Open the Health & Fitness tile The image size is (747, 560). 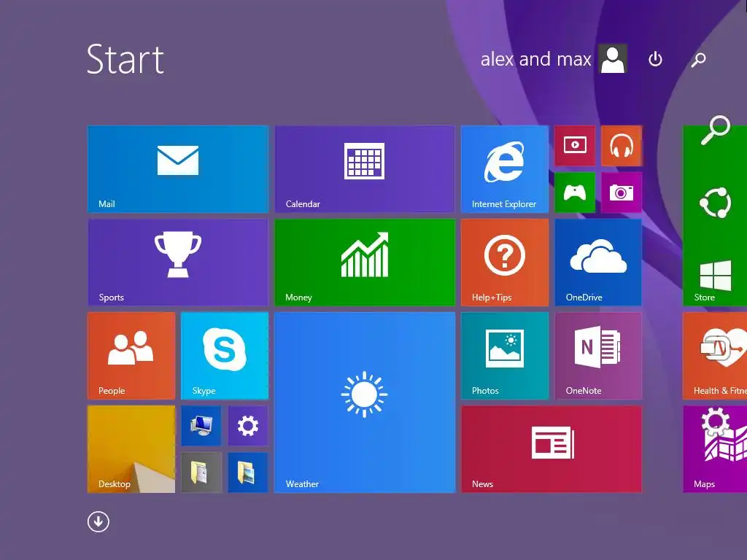pos(715,356)
